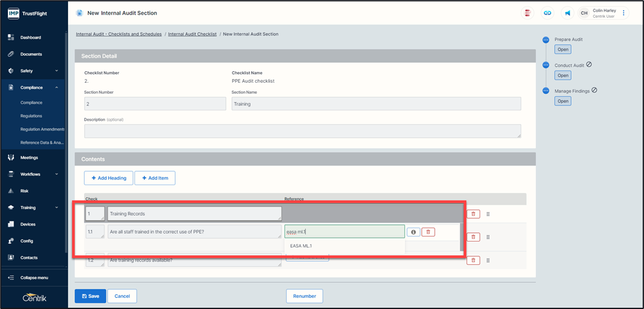Follow the Internal Audit Checklist breadcrumb link

192,34
